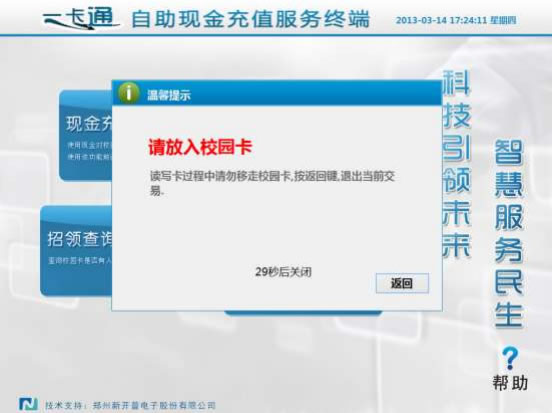Select the 招领查询 tile behind the dialog
552x413 pixels.
76,251
